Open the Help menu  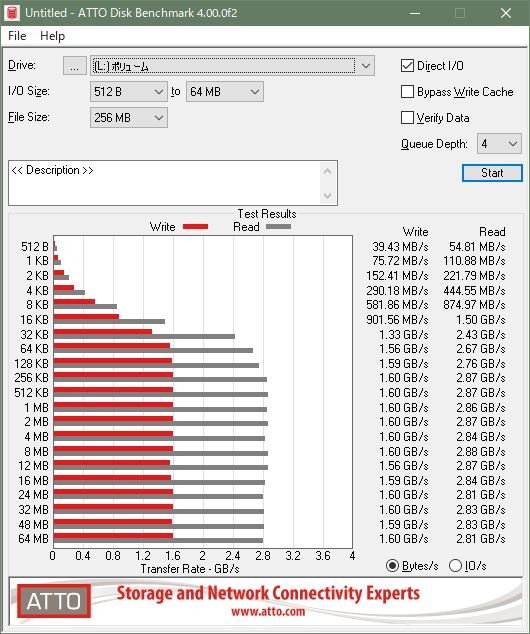53,36
